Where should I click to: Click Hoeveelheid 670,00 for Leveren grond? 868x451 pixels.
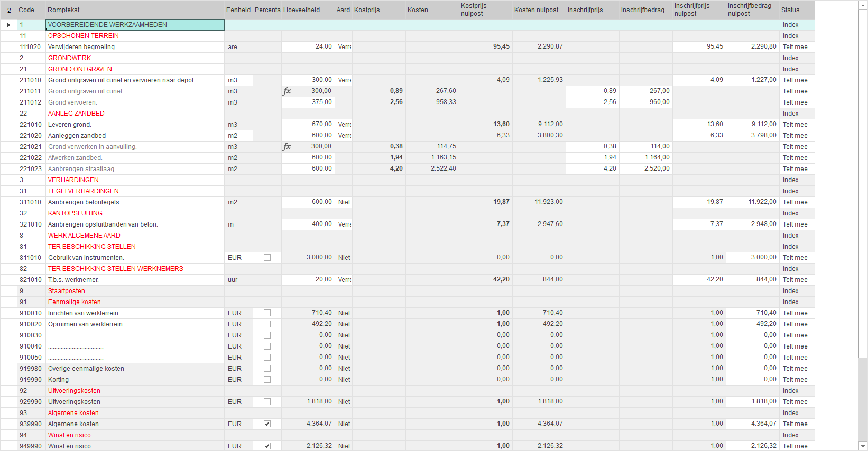tap(308, 125)
